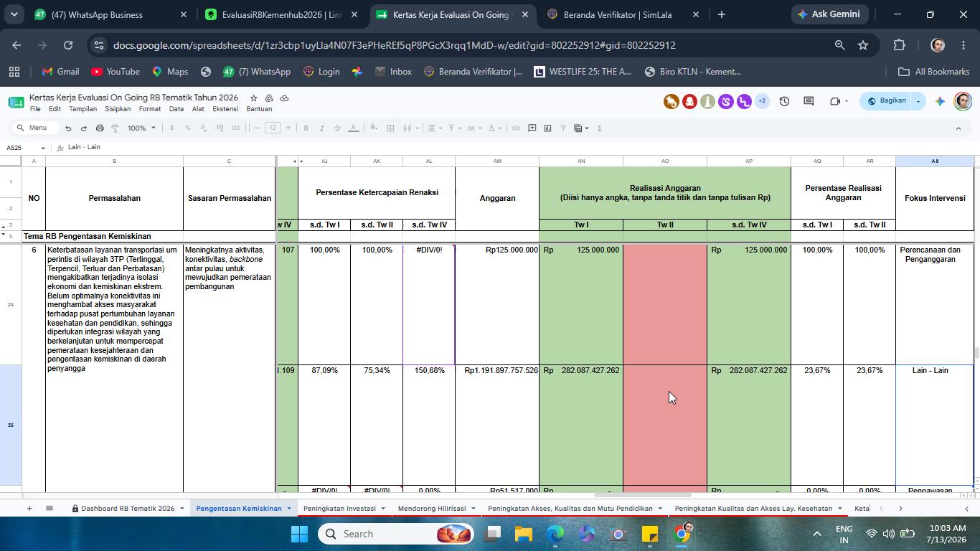Open the Tampilan menu
The width and height of the screenshot is (980, 551).
pos(83,109)
